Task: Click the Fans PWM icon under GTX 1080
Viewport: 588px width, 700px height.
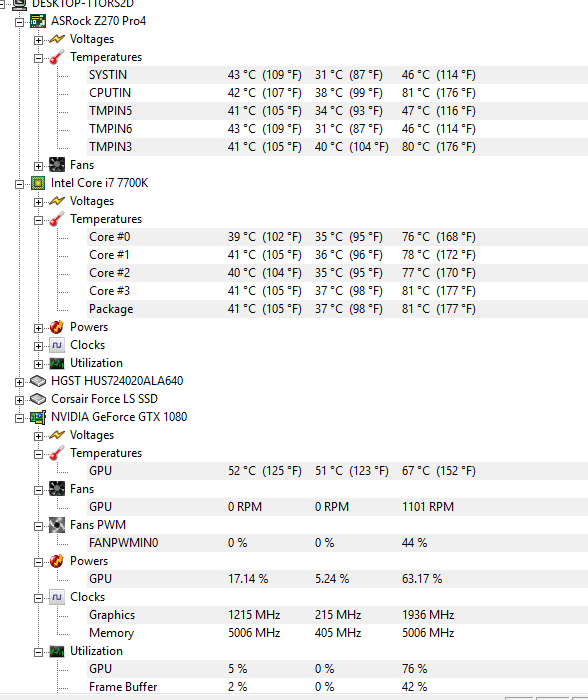Action: (x=57, y=525)
